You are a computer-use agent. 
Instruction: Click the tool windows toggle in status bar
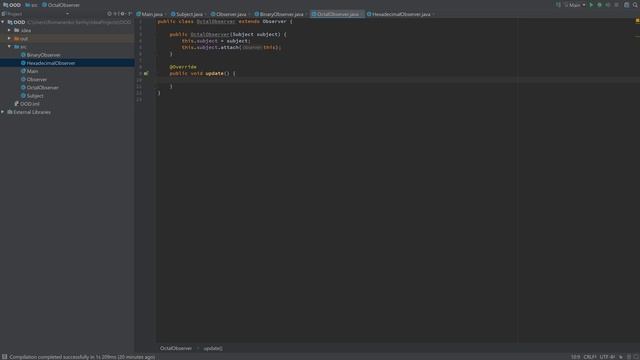(x=4, y=357)
